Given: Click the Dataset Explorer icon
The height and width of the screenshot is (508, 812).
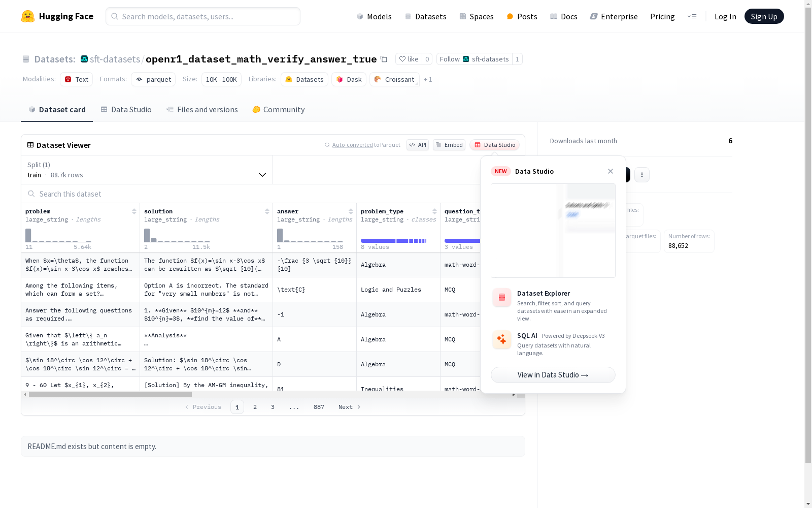Looking at the screenshot, I should pos(502,298).
